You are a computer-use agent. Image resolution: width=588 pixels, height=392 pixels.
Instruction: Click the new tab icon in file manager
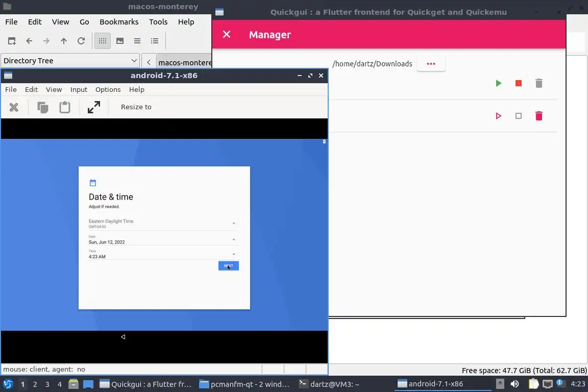coord(12,41)
